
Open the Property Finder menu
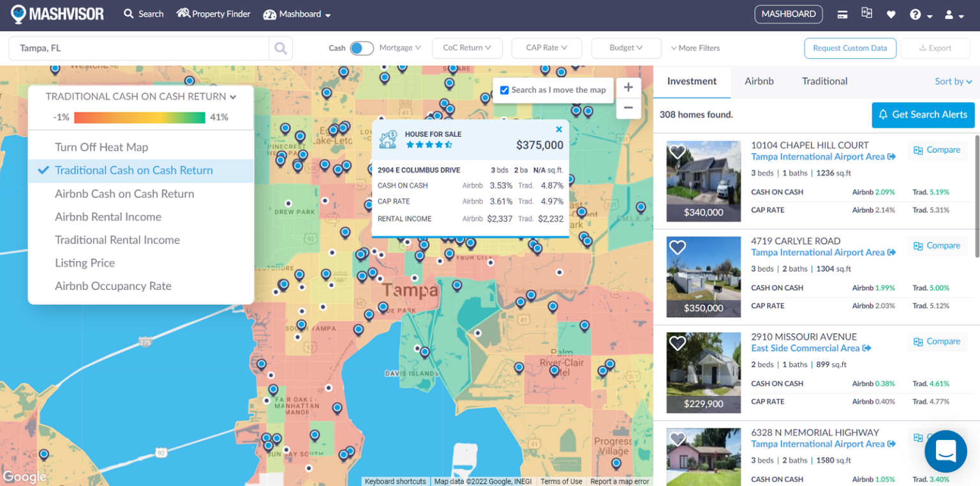pos(213,13)
